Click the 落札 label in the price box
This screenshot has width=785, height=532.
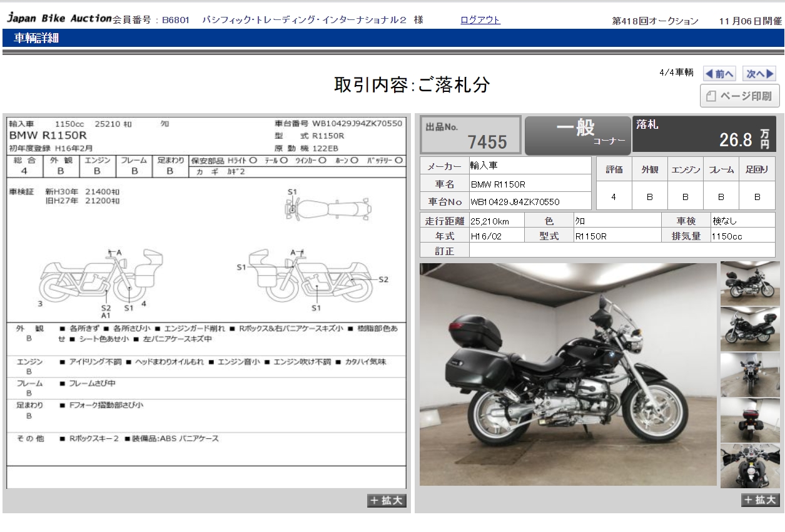(647, 124)
